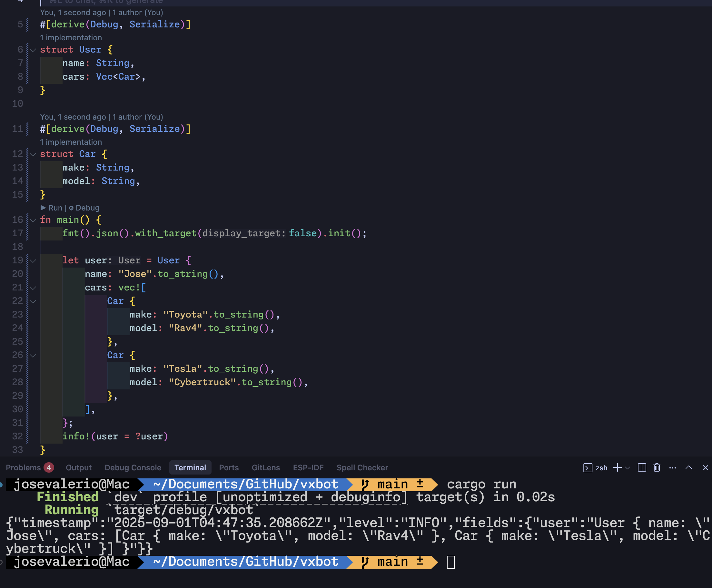This screenshot has height=588, width=712.
Task: Click 'Serialize' in derive on line 5
Action: 155,24
